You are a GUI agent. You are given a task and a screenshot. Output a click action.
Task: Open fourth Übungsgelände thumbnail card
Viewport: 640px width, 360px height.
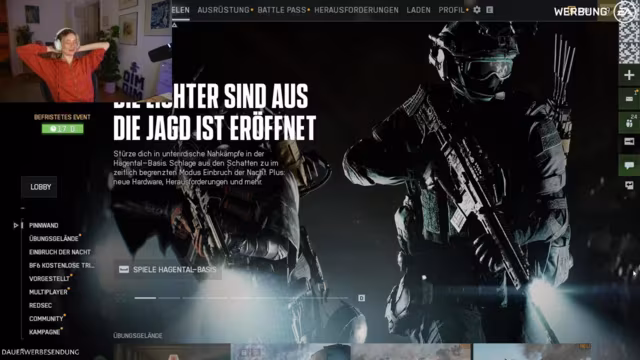pyautogui.click(x=532, y=352)
